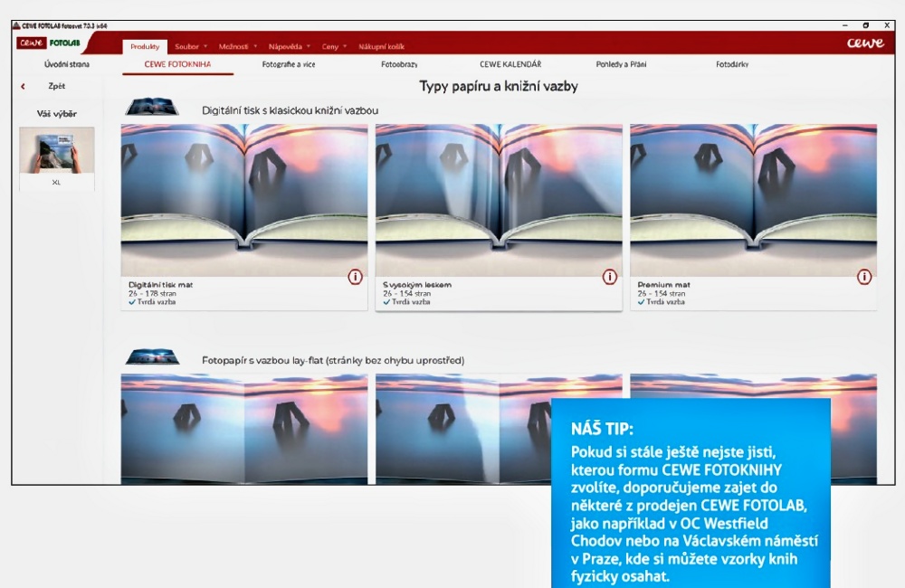
Task: Open Nákupní košík
Action: (x=382, y=47)
